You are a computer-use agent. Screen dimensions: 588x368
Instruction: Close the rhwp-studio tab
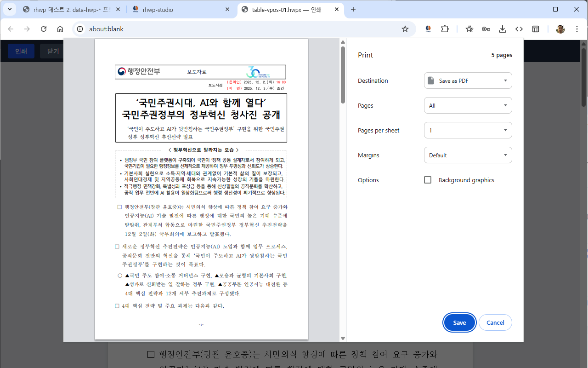tap(228, 9)
